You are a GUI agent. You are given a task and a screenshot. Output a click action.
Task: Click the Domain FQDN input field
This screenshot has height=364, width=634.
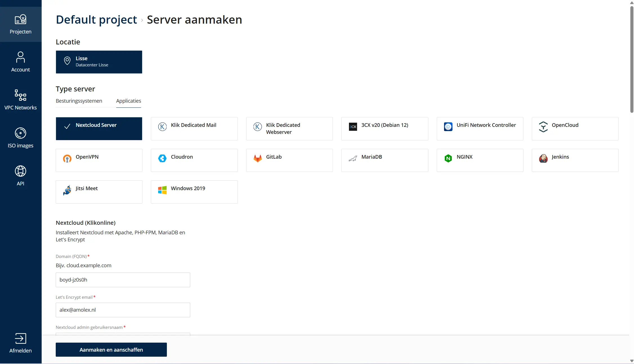pyautogui.click(x=123, y=280)
